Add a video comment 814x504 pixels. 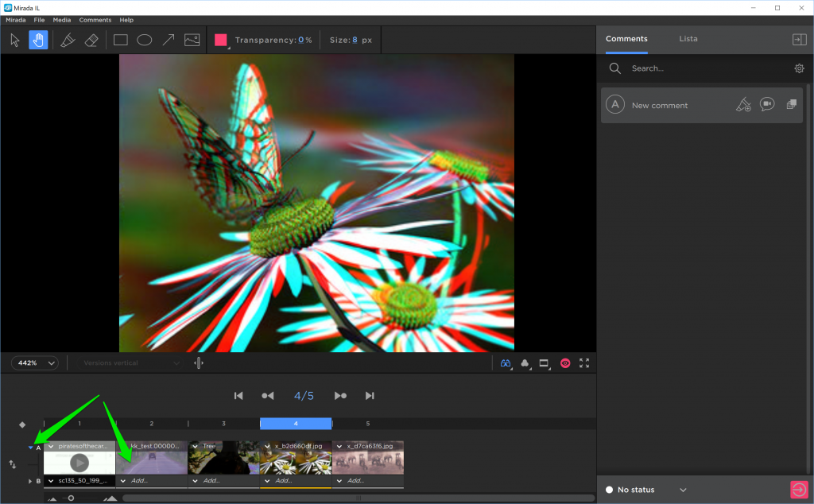767,104
